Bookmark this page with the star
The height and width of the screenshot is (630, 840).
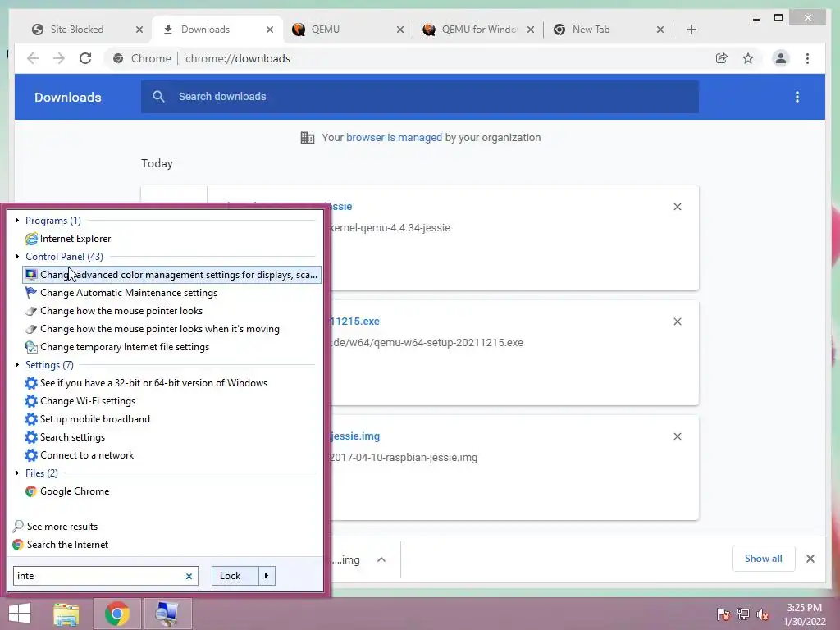(748, 58)
